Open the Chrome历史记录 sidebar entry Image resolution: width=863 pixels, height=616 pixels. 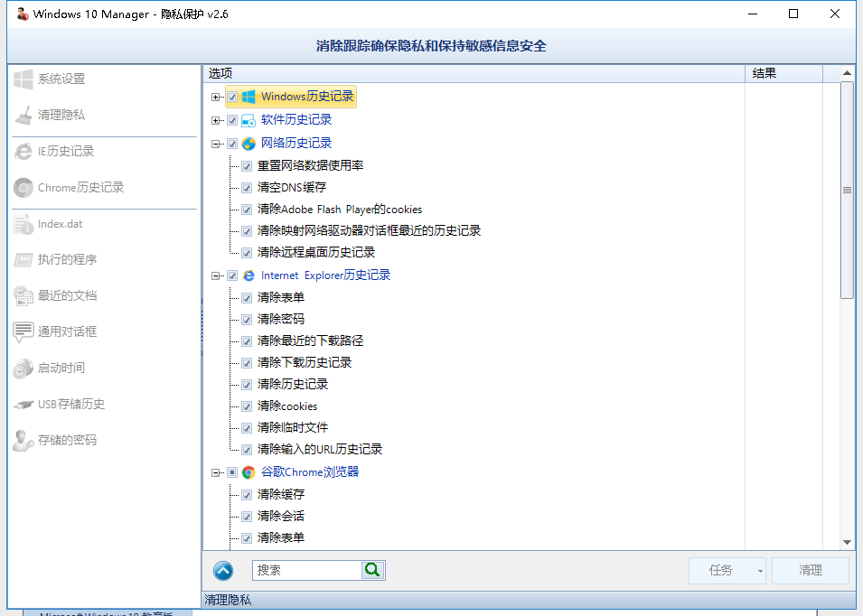(105, 188)
